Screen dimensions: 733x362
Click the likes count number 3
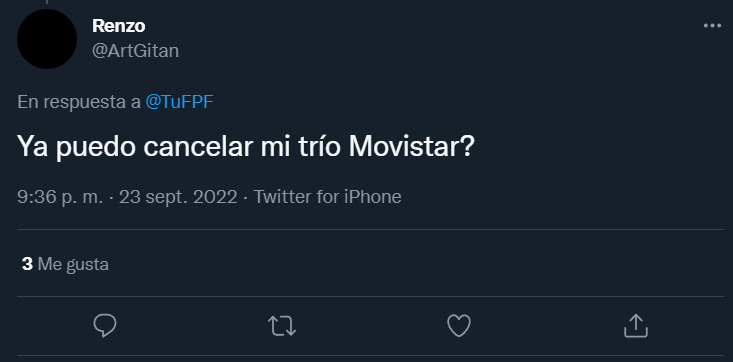click(x=27, y=264)
